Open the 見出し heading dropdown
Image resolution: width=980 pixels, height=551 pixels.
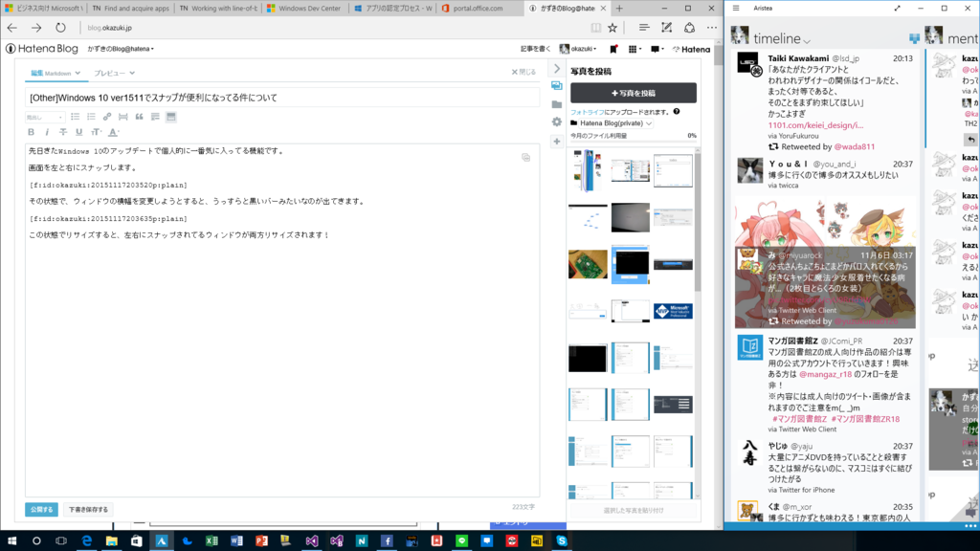pos(44,116)
